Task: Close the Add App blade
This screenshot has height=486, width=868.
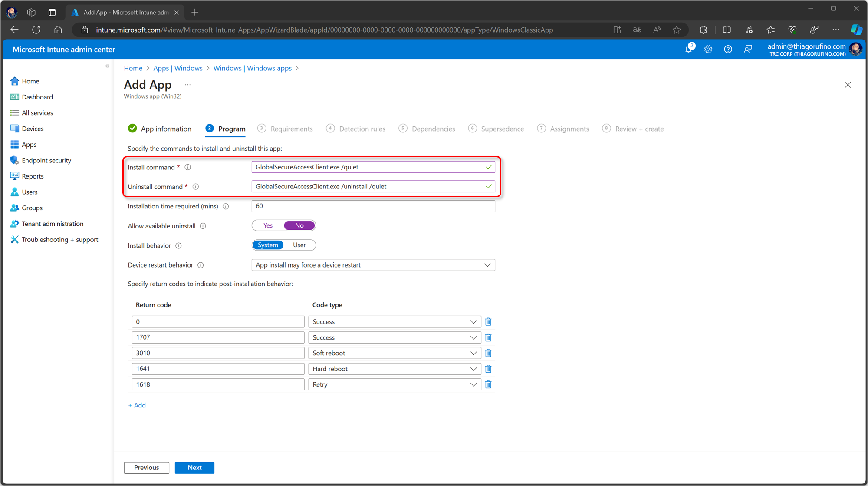Action: tap(848, 85)
